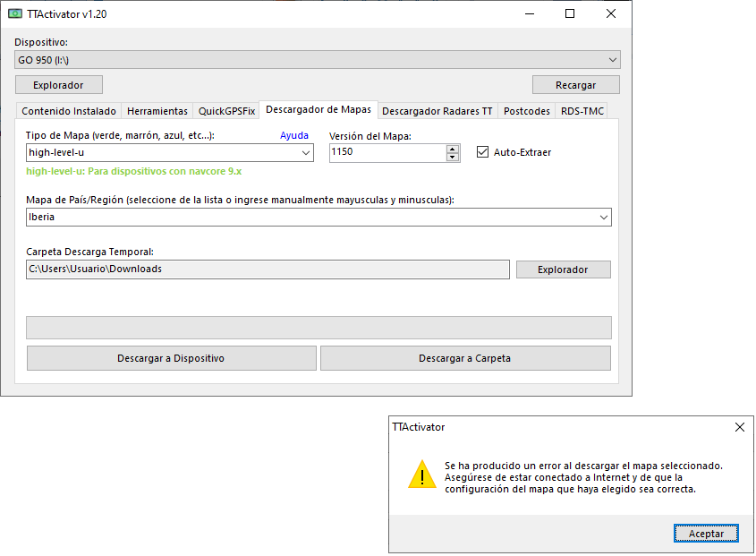Switch to the Contenido Instalado tab

click(x=69, y=111)
